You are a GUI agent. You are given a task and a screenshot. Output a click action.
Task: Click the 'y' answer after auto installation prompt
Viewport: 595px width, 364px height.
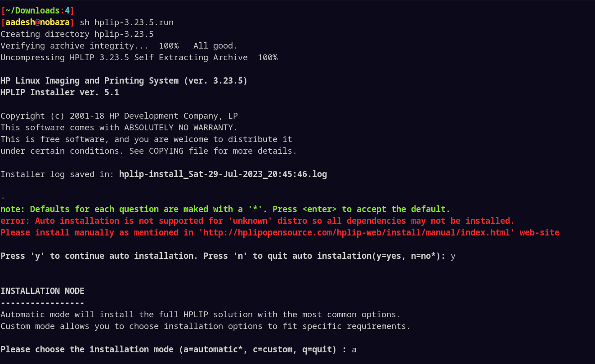tap(453, 256)
